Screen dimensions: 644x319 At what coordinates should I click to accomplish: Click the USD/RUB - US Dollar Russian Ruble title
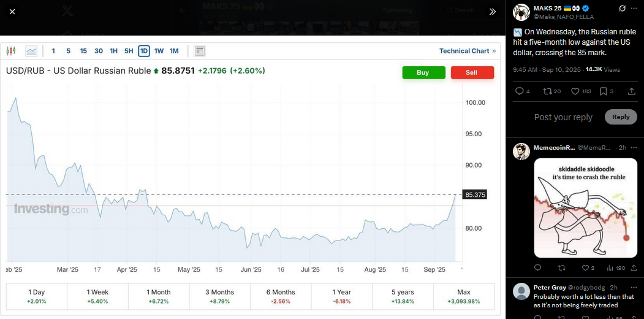[78, 71]
